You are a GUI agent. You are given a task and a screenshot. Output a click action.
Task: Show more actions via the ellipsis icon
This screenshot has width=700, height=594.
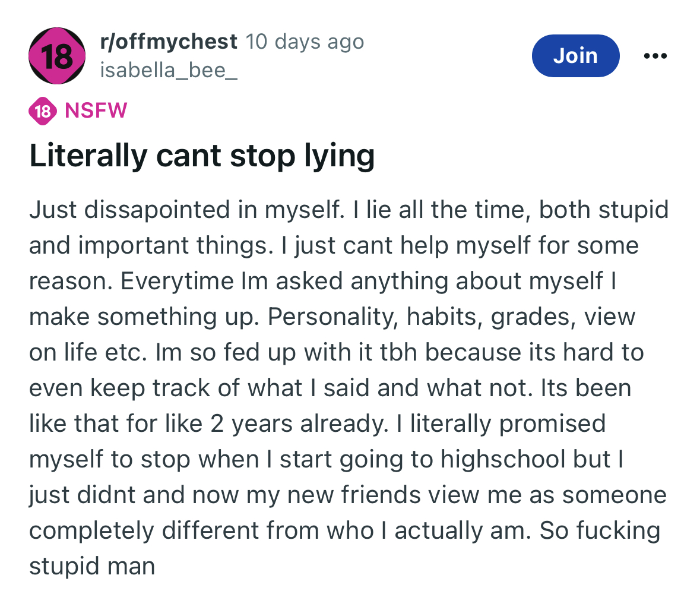point(655,56)
